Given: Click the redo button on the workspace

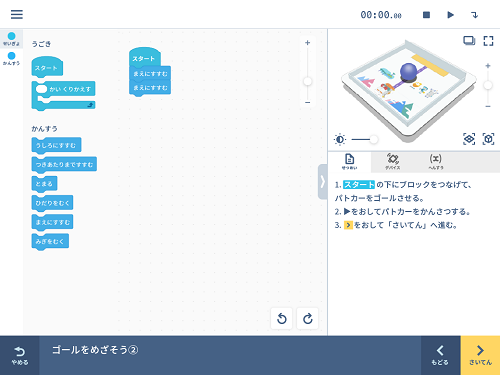Looking at the screenshot, I should point(307,319).
